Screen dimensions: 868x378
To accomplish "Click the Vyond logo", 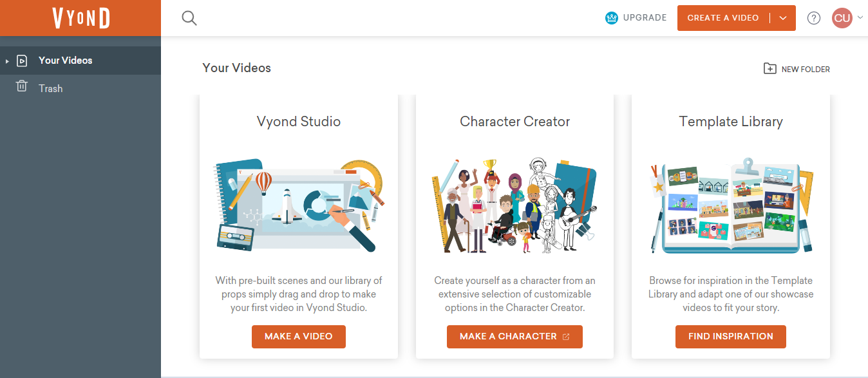I will tap(81, 18).
